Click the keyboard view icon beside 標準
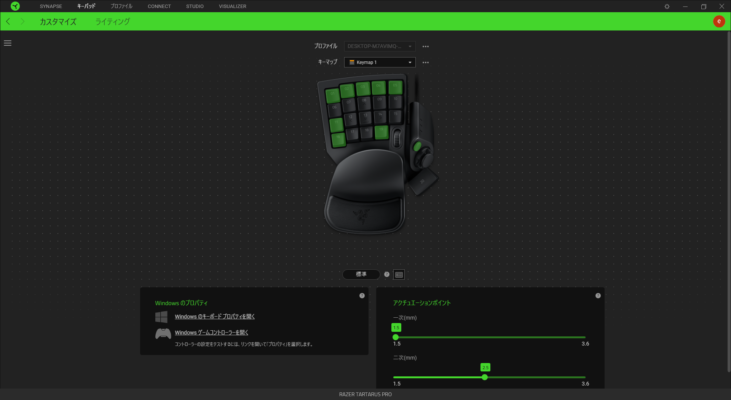This screenshot has width=731, height=400. (399, 275)
